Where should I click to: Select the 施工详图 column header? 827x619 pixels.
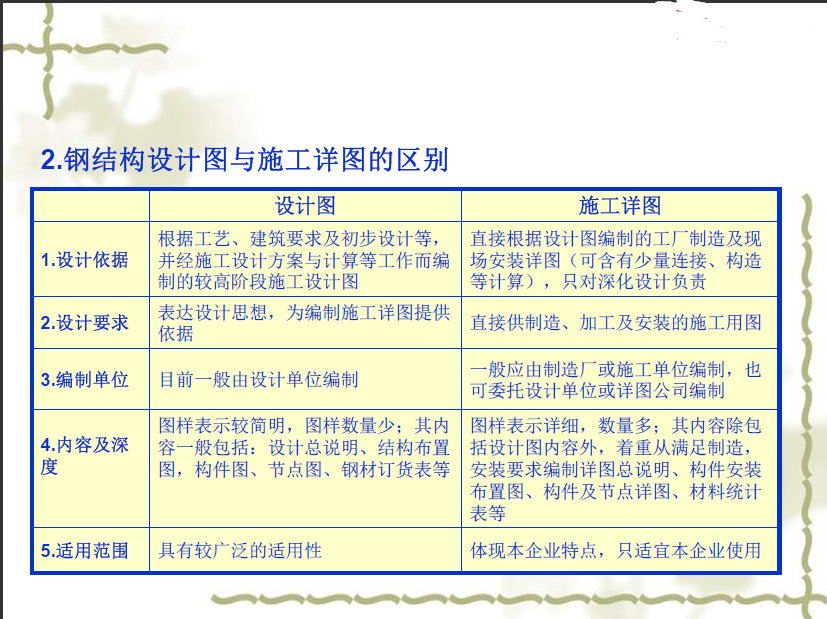click(620, 206)
